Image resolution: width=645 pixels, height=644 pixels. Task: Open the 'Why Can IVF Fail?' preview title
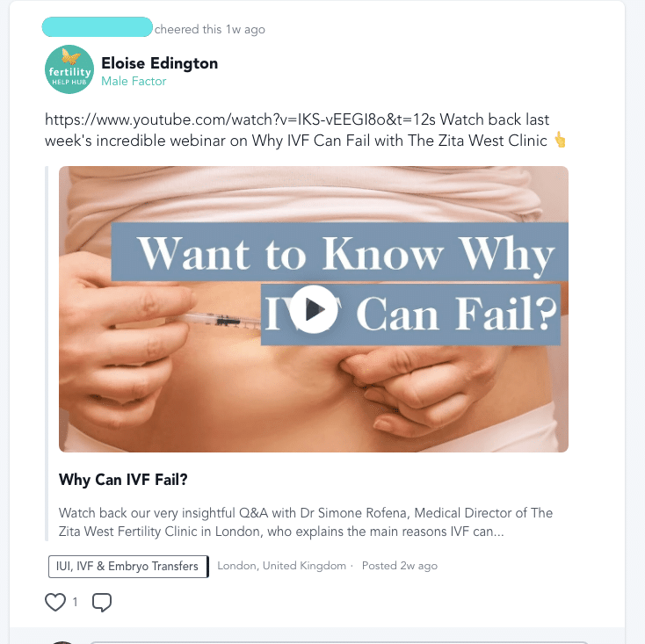coord(123,480)
